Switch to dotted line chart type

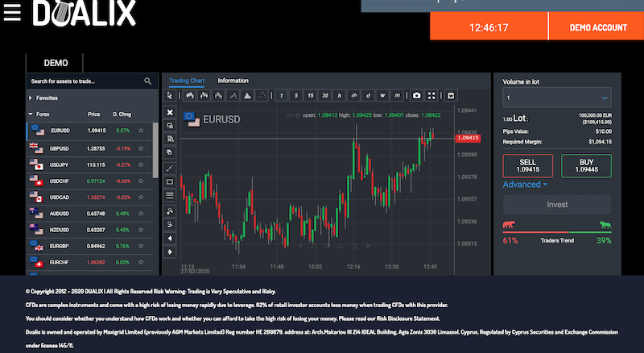click(x=262, y=95)
